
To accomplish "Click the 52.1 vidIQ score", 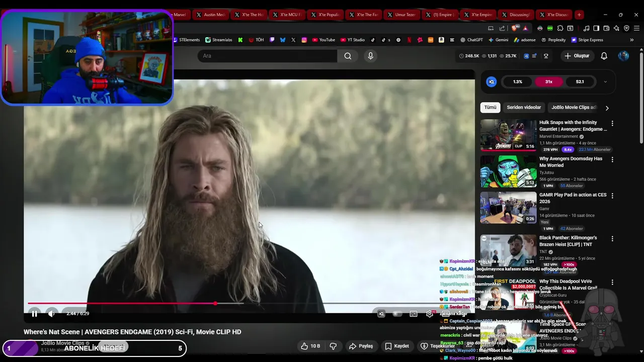I will coord(580,81).
